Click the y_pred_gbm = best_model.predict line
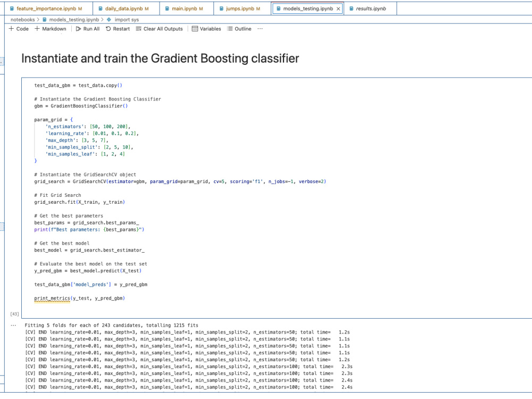532x399 pixels. (88, 271)
